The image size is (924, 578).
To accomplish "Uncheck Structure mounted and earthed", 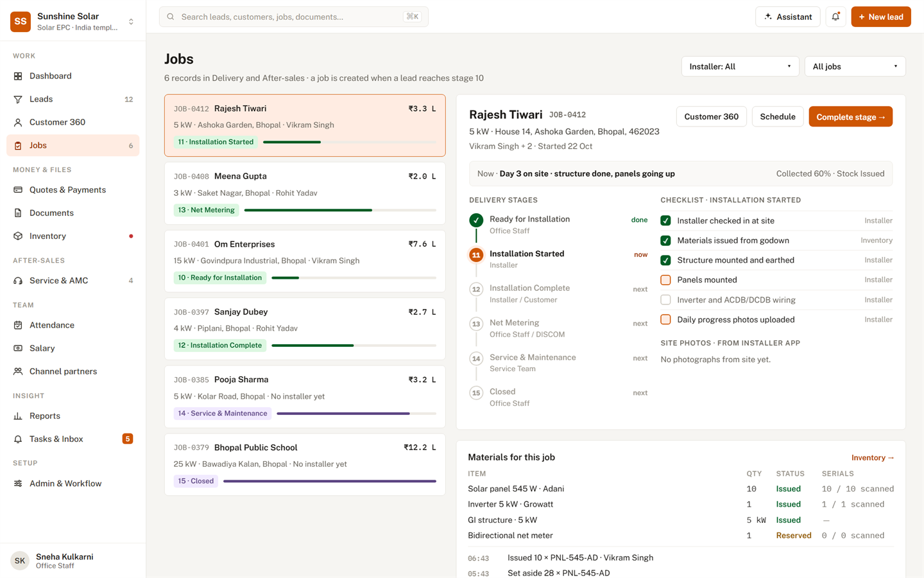I will (x=665, y=260).
